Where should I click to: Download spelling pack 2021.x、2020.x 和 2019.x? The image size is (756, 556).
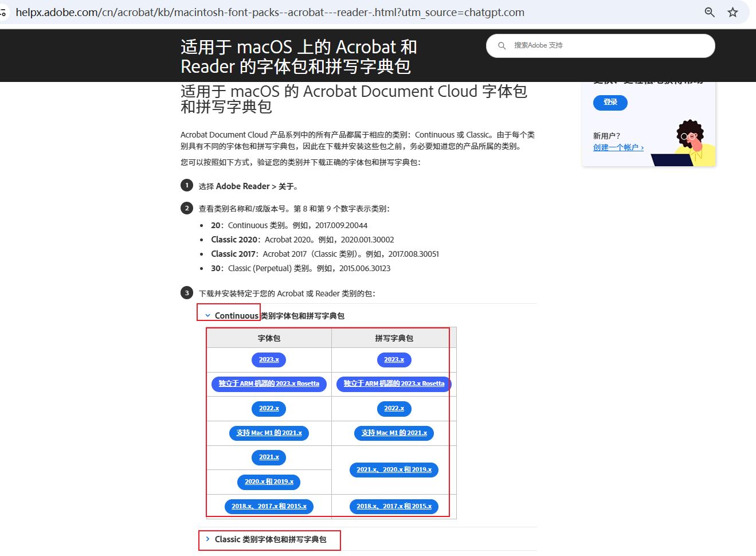point(394,470)
